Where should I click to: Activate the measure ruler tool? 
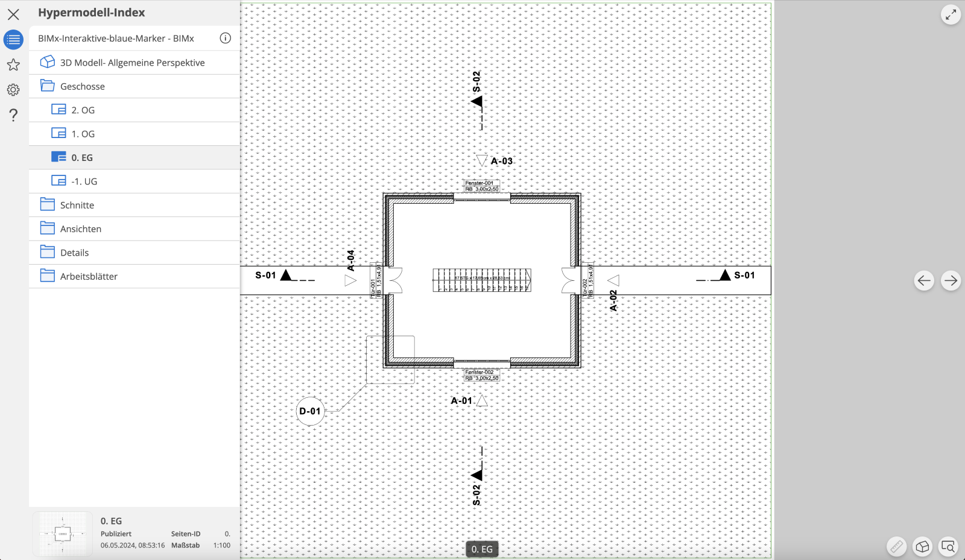point(896,547)
